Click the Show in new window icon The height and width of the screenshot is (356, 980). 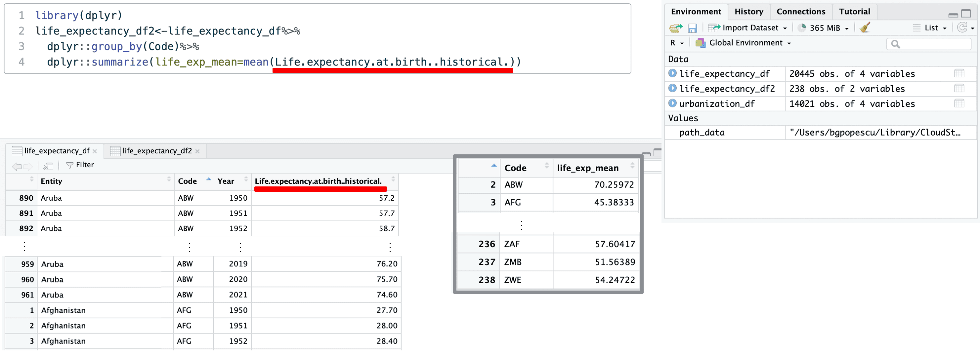click(x=48, y=166)
